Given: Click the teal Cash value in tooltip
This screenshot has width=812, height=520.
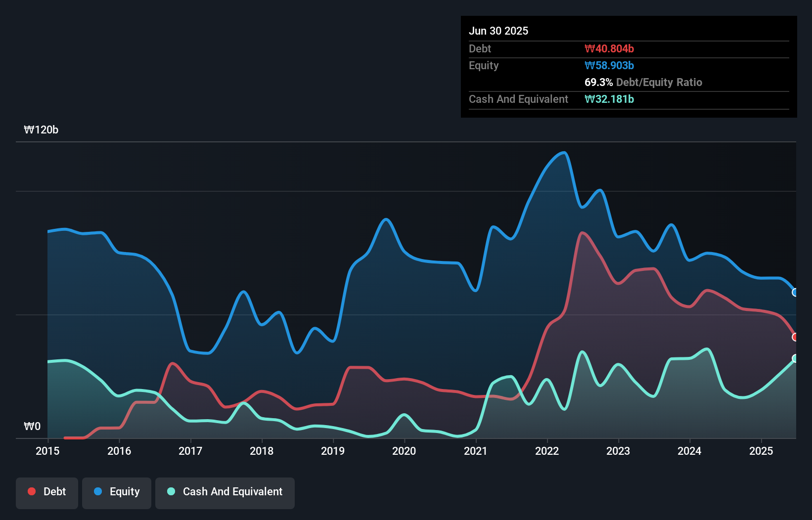Looking at the screenshot, I should [x=609, y=99].
